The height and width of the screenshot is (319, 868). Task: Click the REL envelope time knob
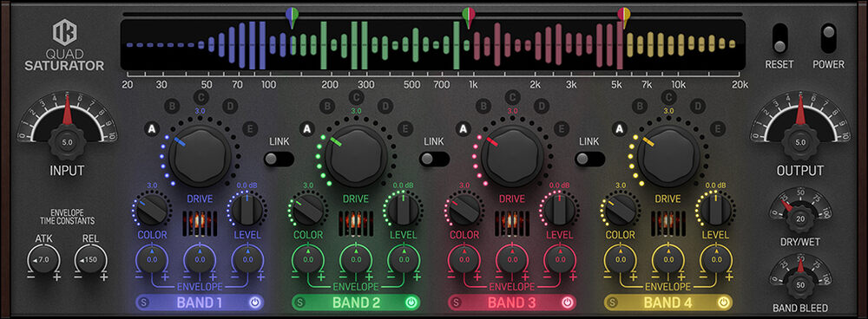pos(90,260)
